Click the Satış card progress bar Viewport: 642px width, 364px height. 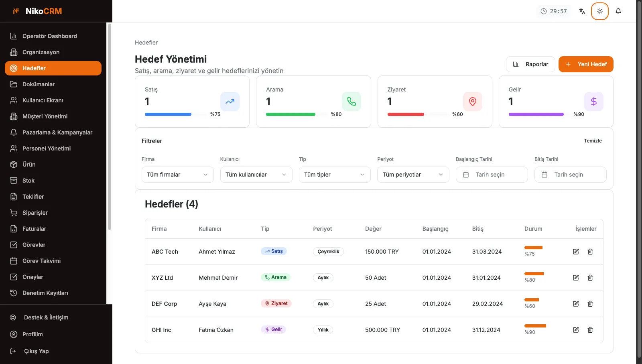[175, 114]
